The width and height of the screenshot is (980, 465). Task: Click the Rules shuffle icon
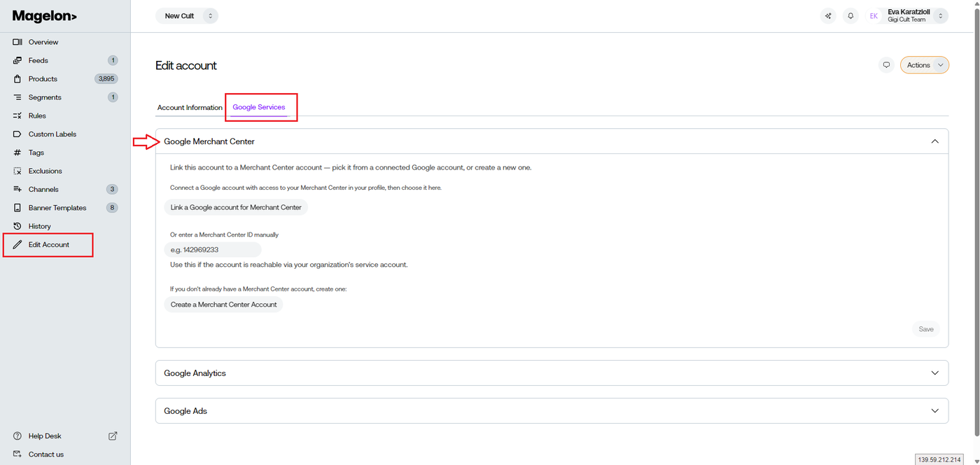[17, 116]
